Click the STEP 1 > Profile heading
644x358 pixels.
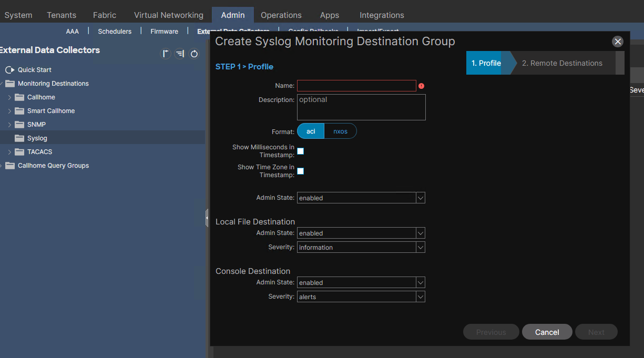pyautogui.click(x=244, y=67)
